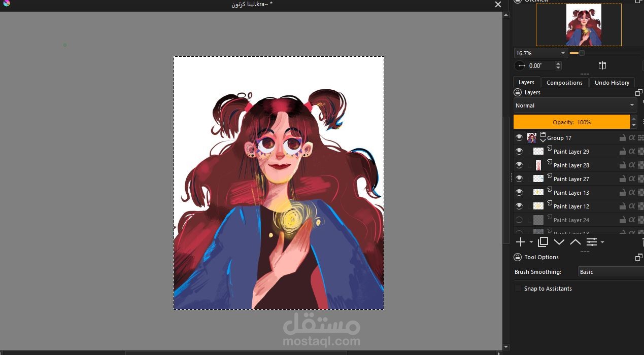Viewport: 644px width, 355px height.
Task: Select the Paint Layer 12 row
Action: (579, 206)
